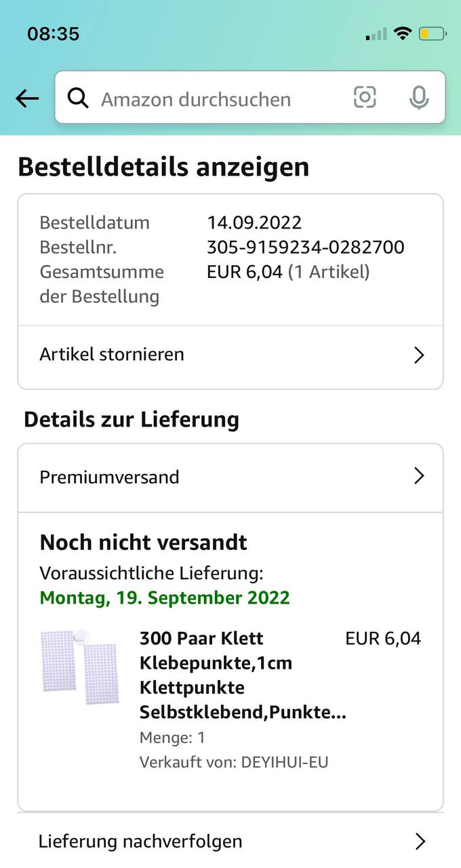Tap the delivery date Montag, 19. September
This screenshot has width=461, height=868.
point(165,598)
